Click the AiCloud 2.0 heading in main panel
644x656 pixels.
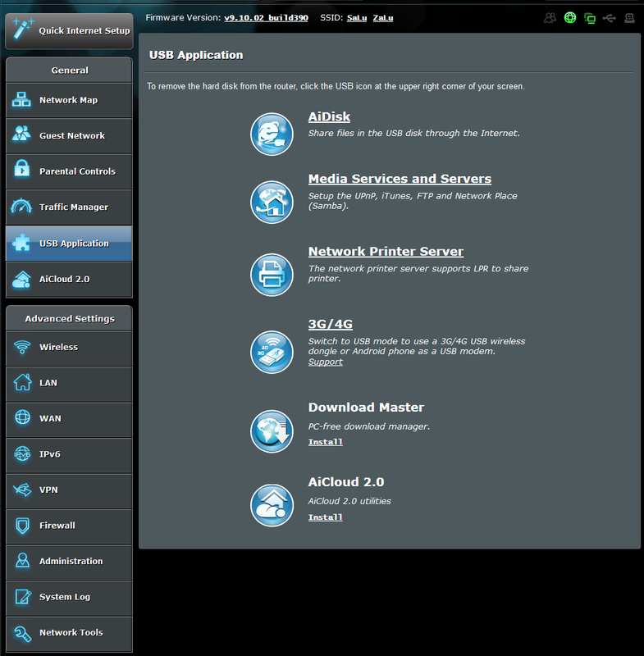point(346,482)
